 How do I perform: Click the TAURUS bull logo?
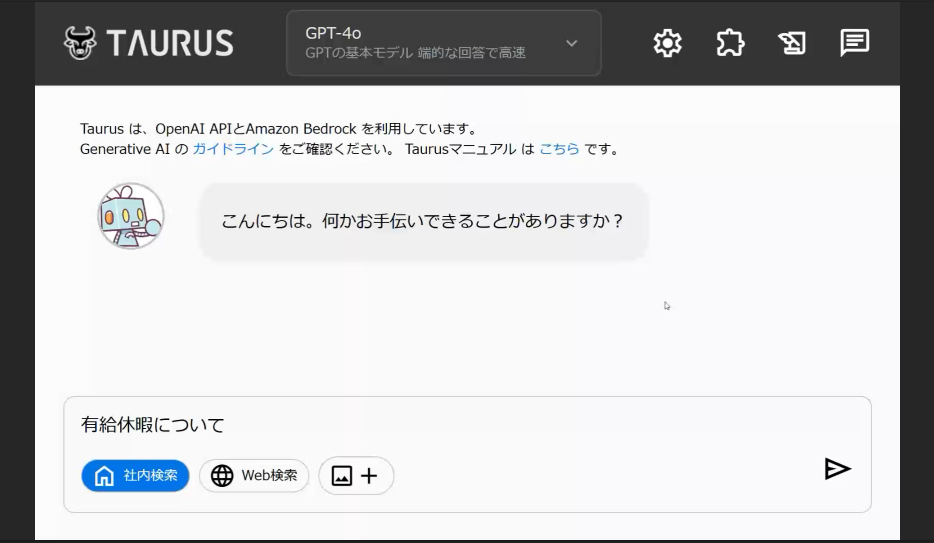(x=80, y=43)
